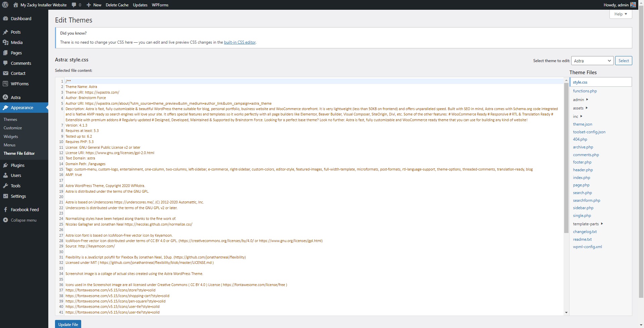Click the editor scrollbar down arrow
The image size is (644, 328).
tap(566, 313)
